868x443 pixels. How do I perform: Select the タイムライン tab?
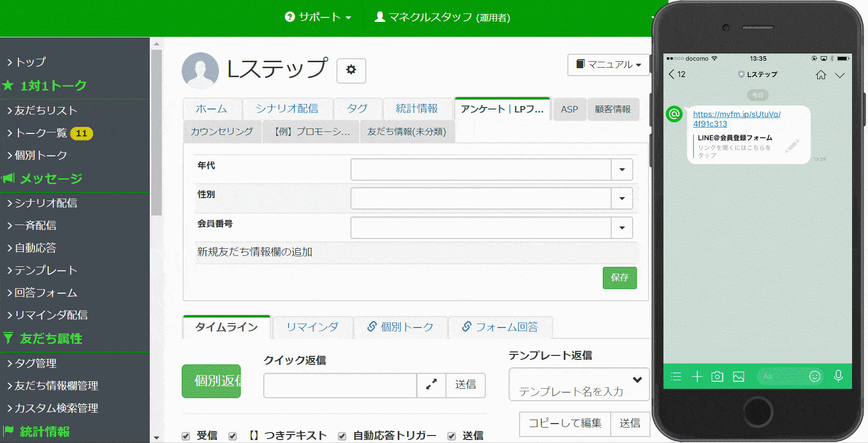click(x=226, y=327)
